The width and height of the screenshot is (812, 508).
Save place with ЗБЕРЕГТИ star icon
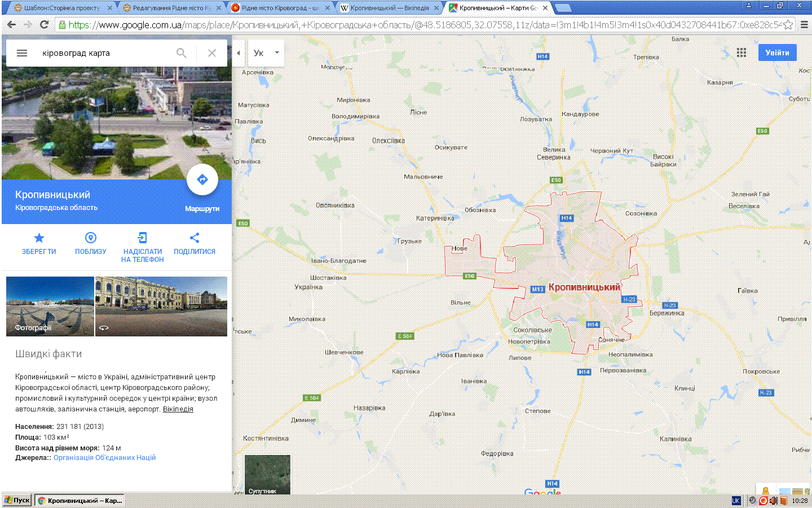click(x=39, y=244)
